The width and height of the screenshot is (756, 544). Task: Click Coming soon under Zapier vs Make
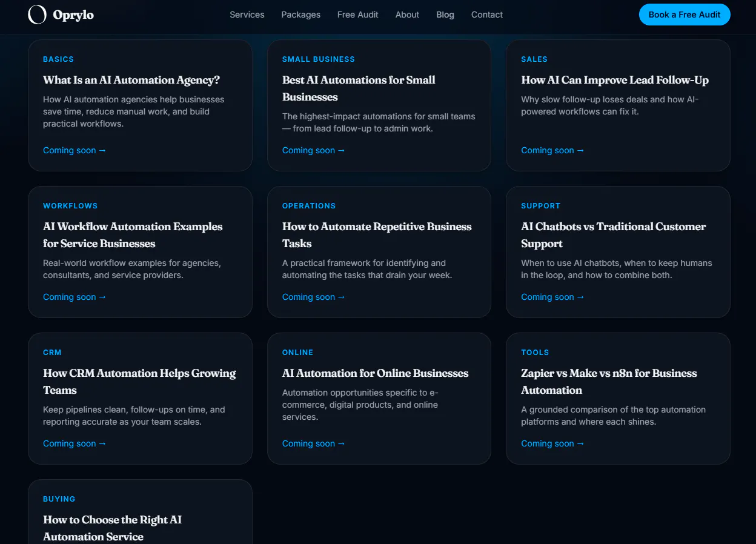[x=552, y=443]
